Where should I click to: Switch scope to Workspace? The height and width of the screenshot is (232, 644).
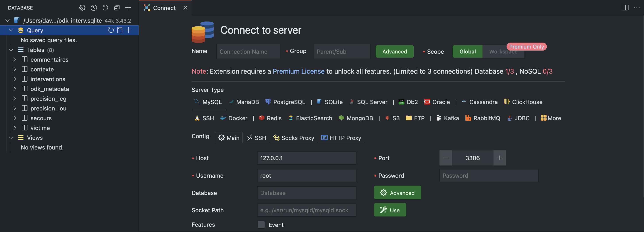coord(503,52)
